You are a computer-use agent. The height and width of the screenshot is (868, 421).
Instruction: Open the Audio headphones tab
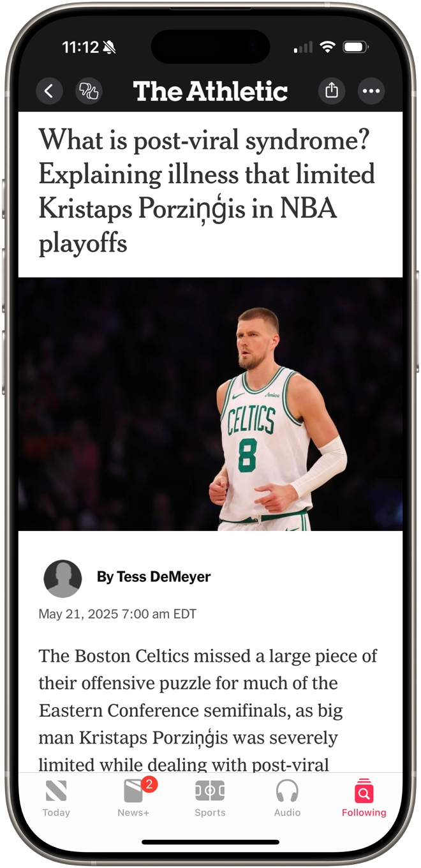pyautogui.click(x=287, y=798)
